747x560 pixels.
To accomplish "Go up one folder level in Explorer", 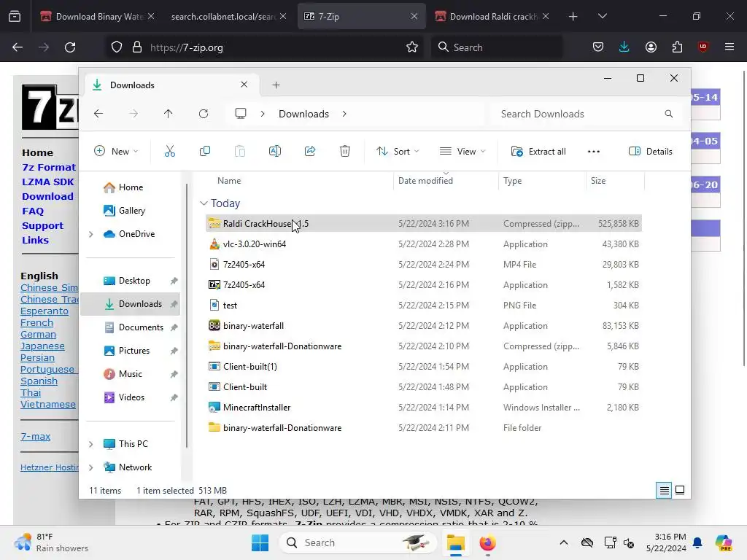I will point(169,114).
